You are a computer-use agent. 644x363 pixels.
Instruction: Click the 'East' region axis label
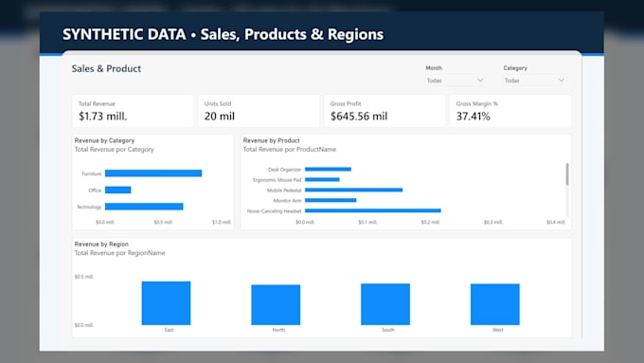coord(169,330)
